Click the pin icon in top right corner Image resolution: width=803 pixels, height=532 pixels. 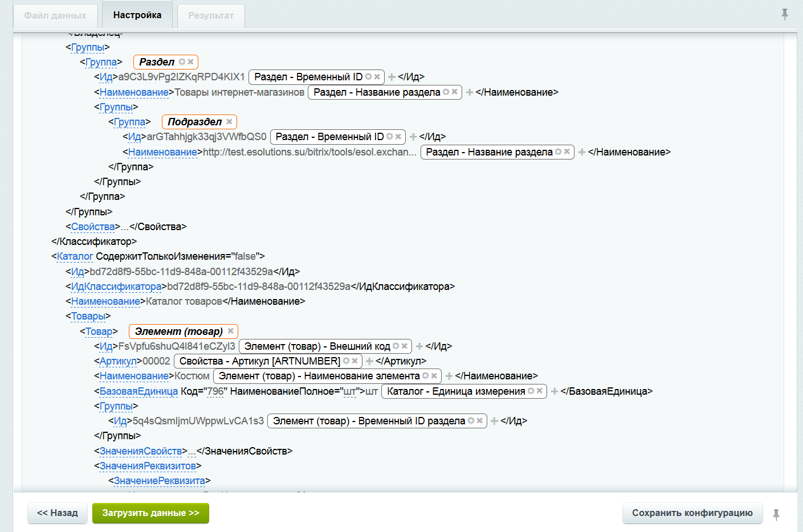coord(785,14)
